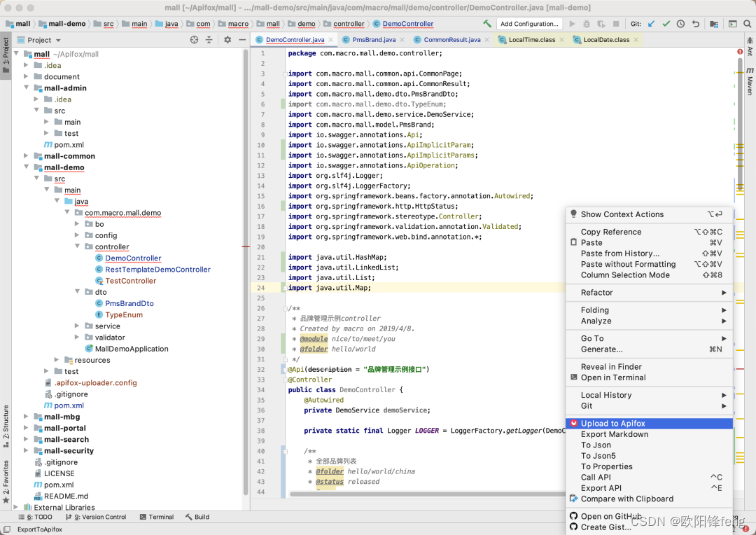Open RestTemplateDemoController in tree
Screen dimensions: 756x535
pos(157,269)
